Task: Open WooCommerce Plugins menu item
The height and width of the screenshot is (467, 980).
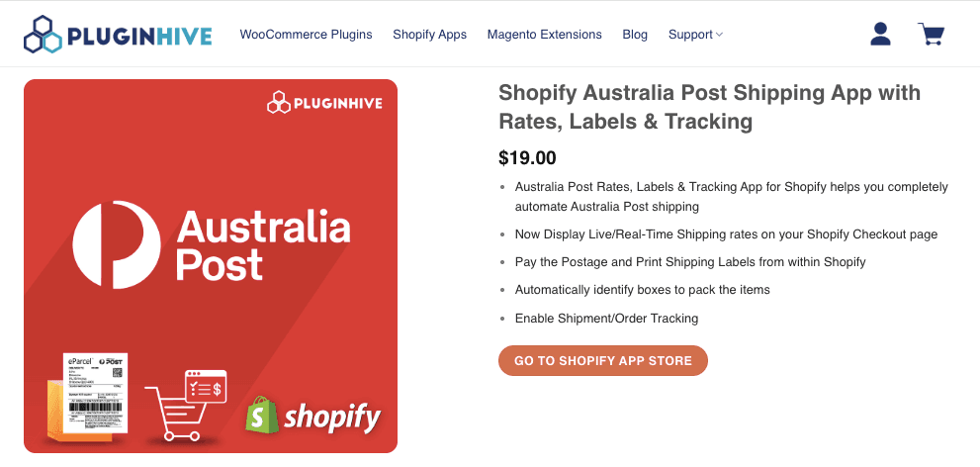Action: (306, 35)
